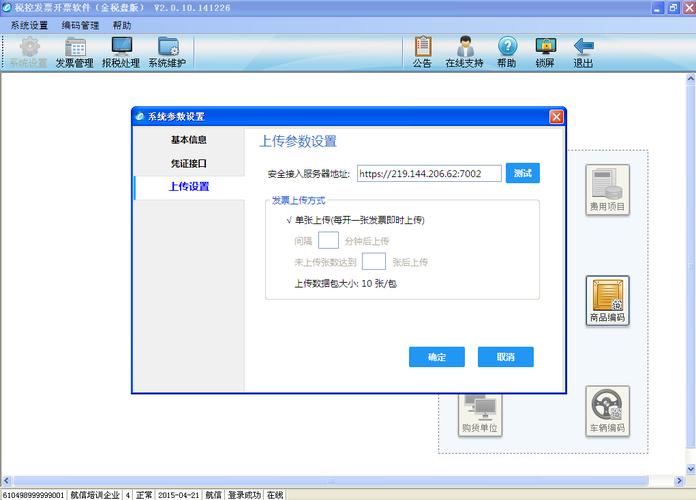The width and height of the screenshot is (696, 500).
Task: Click horizontal scrollbar right arrow
Action: click(x=680, y=480)
